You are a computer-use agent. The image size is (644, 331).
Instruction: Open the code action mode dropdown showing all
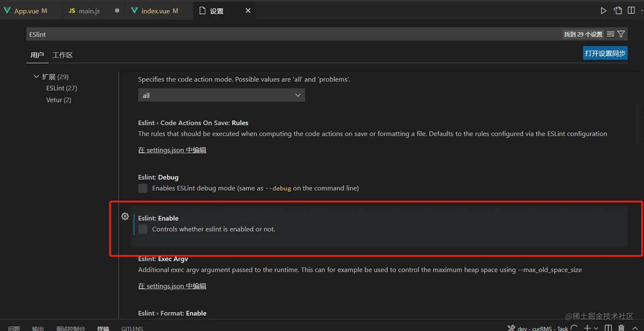pyautogui.click(x=221, y=96)
